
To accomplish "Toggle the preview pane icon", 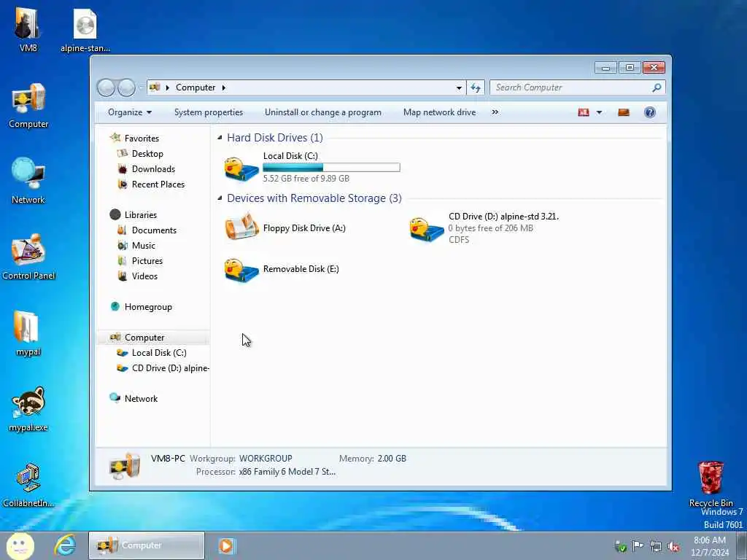I will (x=624, y=112).
